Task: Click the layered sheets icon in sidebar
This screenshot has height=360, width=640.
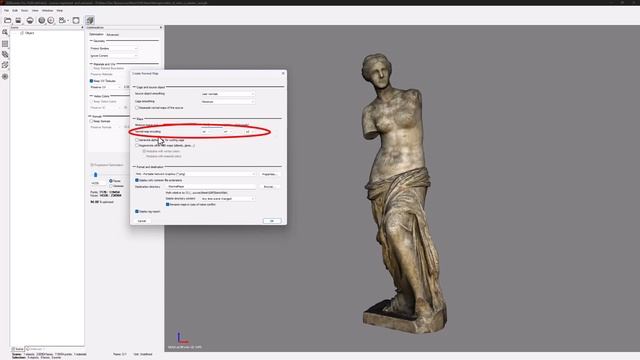Action: coord(5,54)
